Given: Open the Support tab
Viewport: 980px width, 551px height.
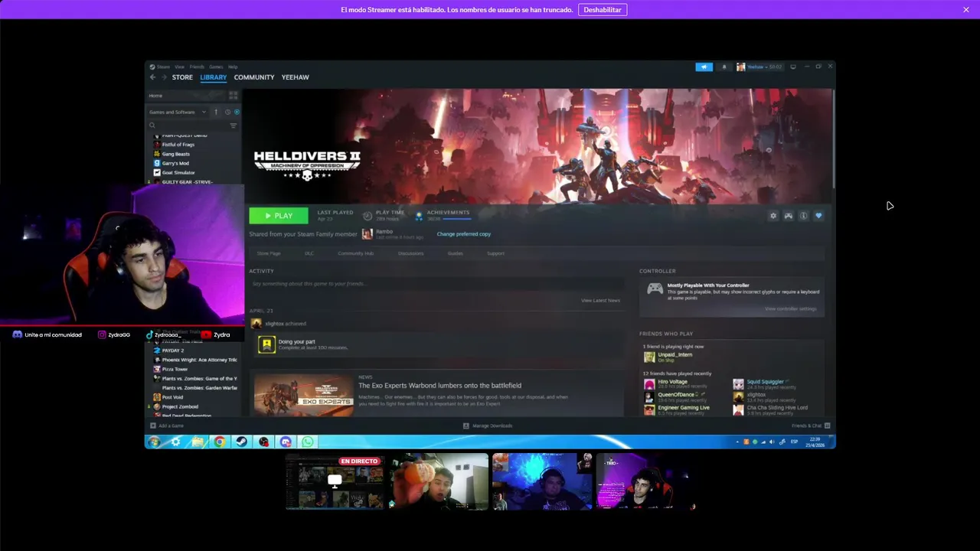Looking at the screenshot, I should 495,253.
